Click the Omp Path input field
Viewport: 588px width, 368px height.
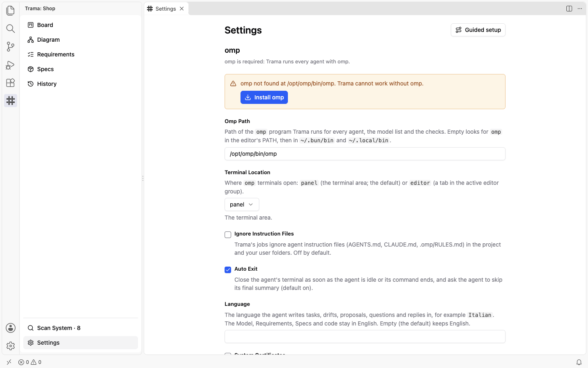coord(365,154)
